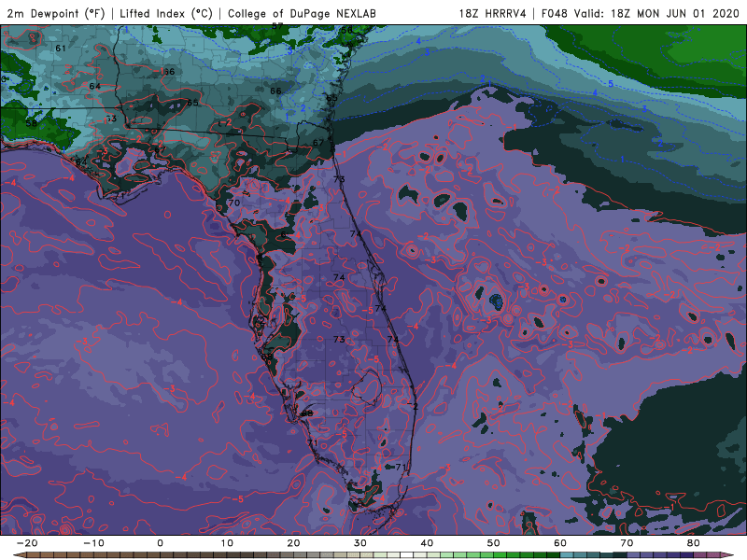Click the "Lifted Index (°C)" title text
The width and height of the screenshot is (747, 560).
(166, 13)
